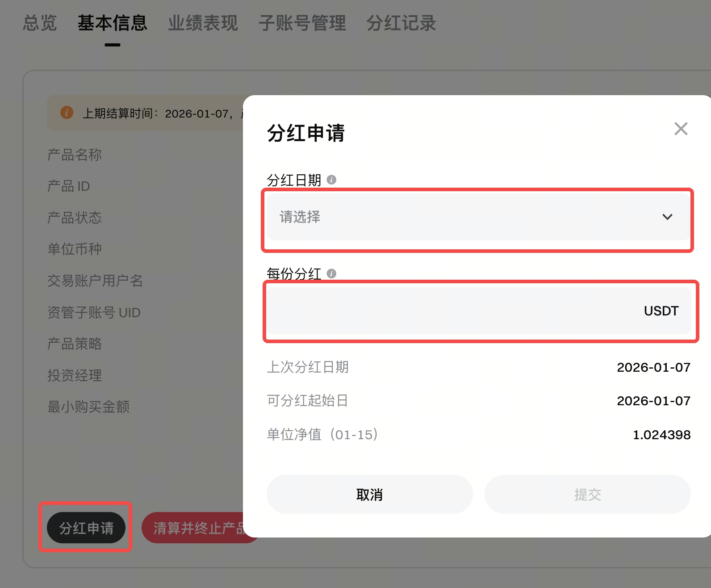Image resolution: width=711 pixels, height=588 pixels.
Task: Click the 上次分红日期 value 2026-01-07
Action: click(x=653, y=367)
